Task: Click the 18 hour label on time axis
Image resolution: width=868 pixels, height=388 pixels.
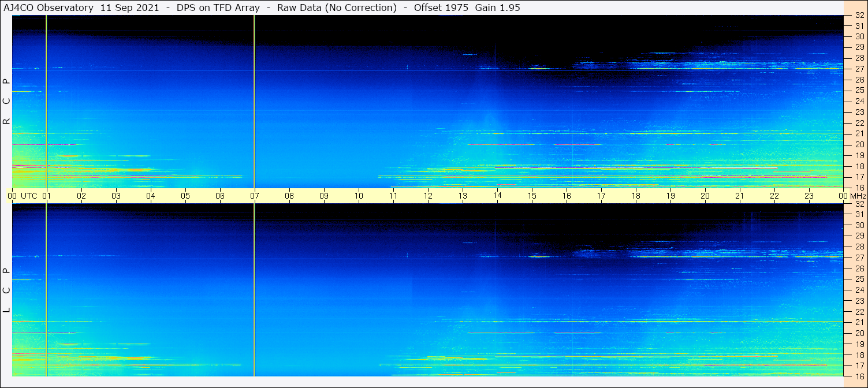Action: click(636, 196)
